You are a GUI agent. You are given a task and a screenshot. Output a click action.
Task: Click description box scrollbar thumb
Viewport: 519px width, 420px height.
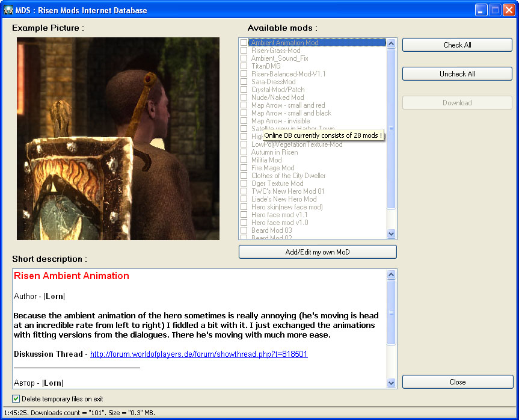[x=392, y=312]
